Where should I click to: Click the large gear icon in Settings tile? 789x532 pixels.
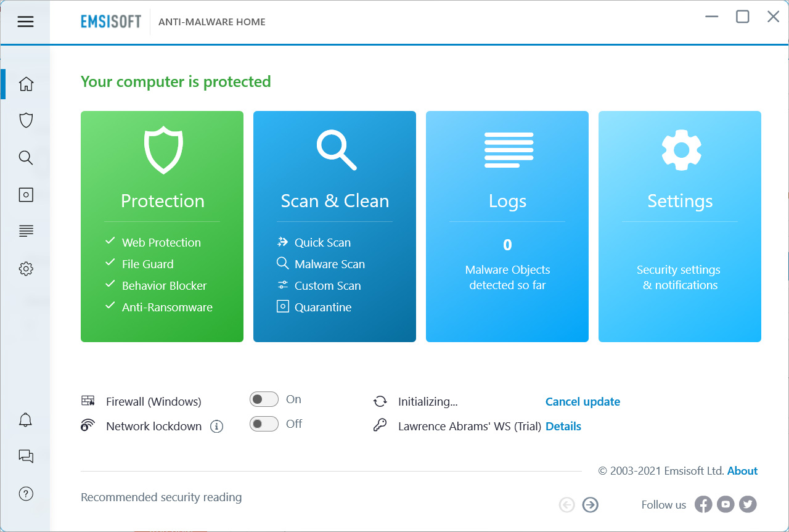(681, 150)
